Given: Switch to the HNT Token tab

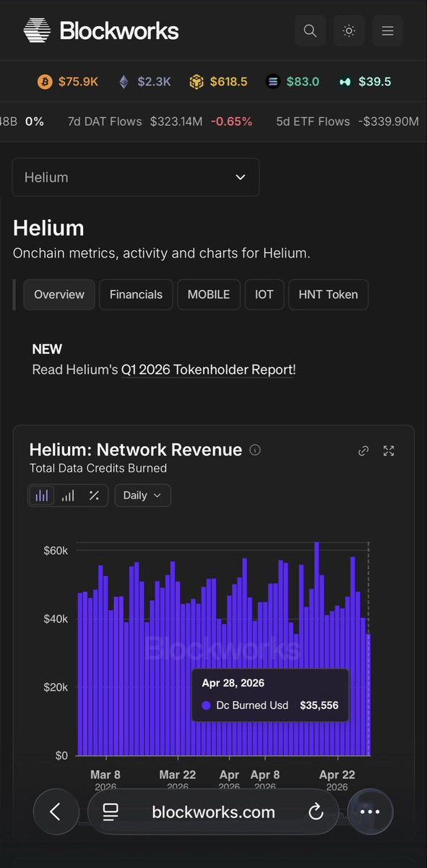Looking at the screenshot, I should click(x=328, y=294).
